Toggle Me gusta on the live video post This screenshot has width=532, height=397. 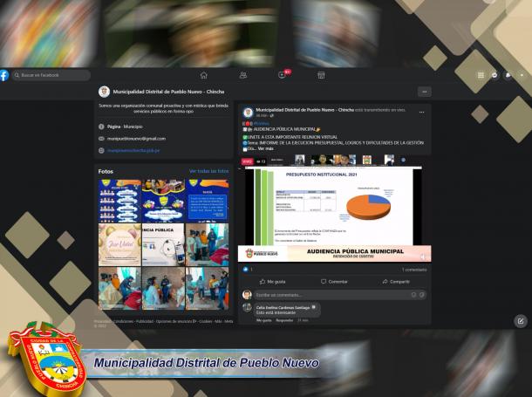pyautogui.click(x=276, y=281)
